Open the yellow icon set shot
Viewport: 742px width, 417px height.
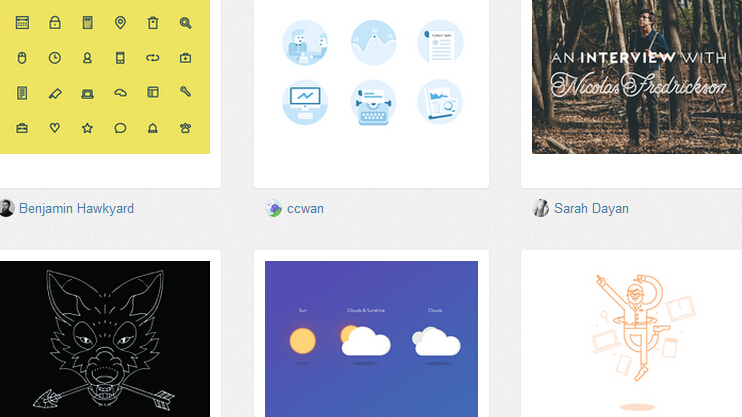point(105,77)
